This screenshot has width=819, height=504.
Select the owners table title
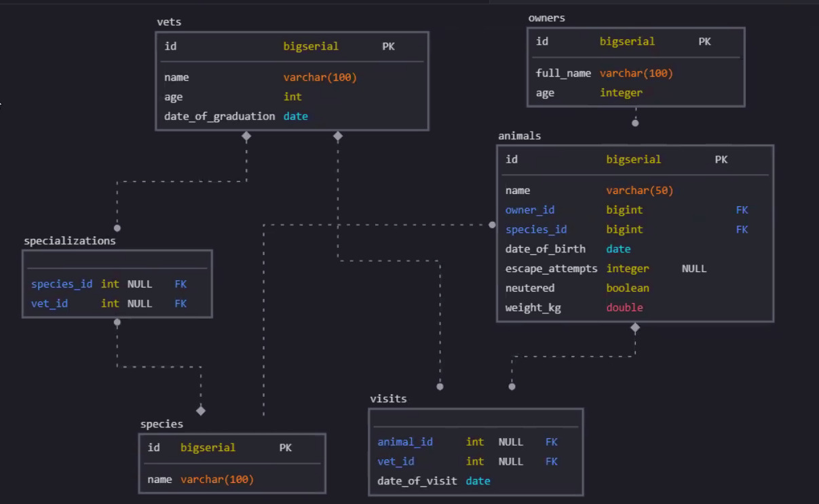(547, 18)
